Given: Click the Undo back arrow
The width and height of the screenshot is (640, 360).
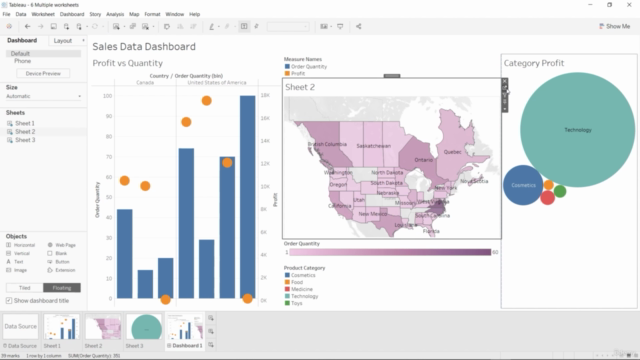Looking at the screenshot, I should coord(27,27).
